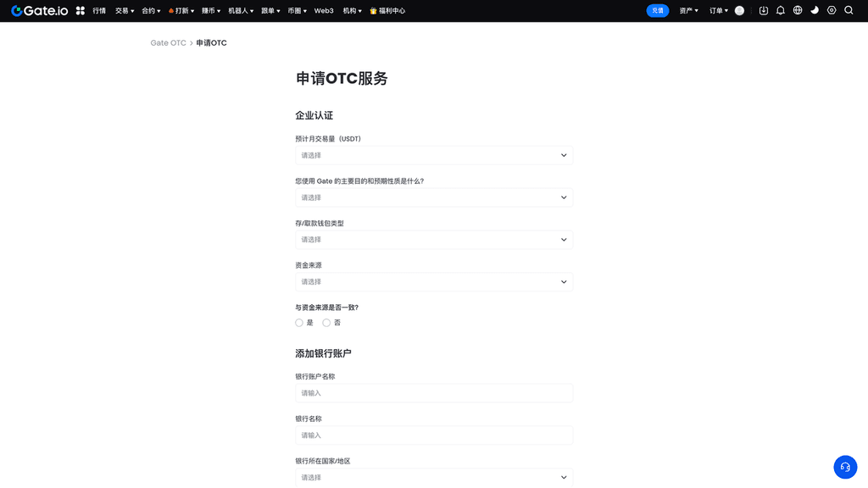Expand the 资金来源 dropdown
Viewport: 868px width, 488px height.
click(434, 282)
